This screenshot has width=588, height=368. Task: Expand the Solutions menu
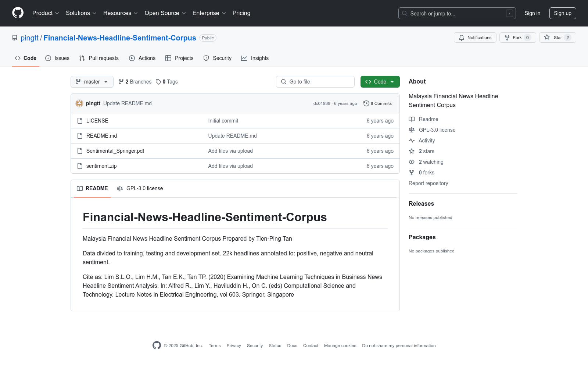pos(81,13)
